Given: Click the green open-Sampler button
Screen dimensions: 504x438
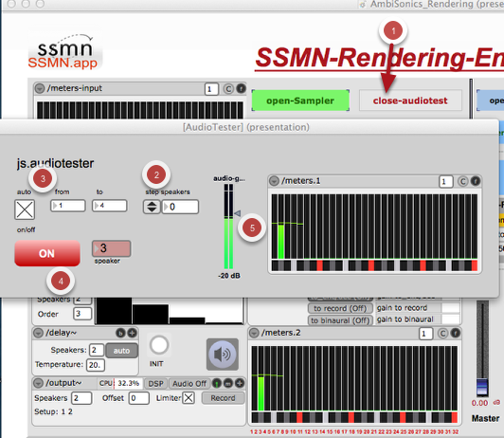Looking at the screenshot, I should point(300,100).
